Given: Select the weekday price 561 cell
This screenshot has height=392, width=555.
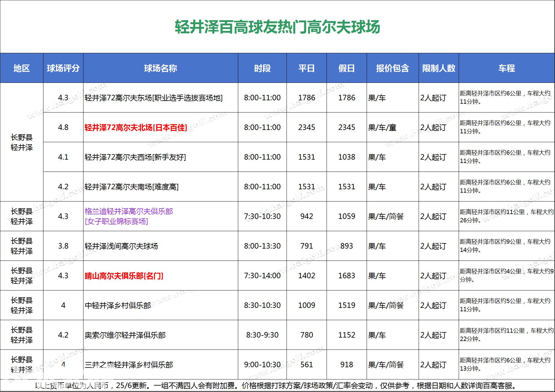Looking at the screenshot, I should 306,365.
